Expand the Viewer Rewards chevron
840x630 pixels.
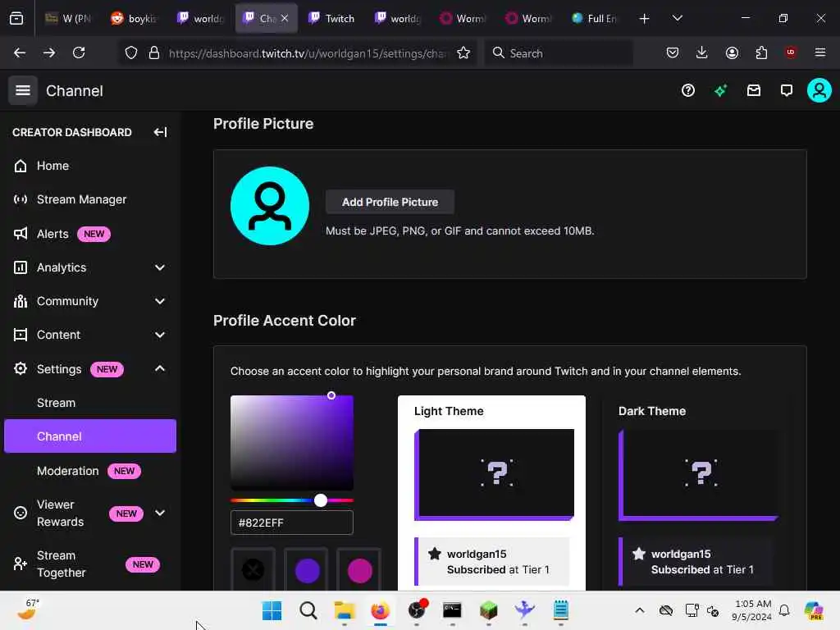click(160, 513)
